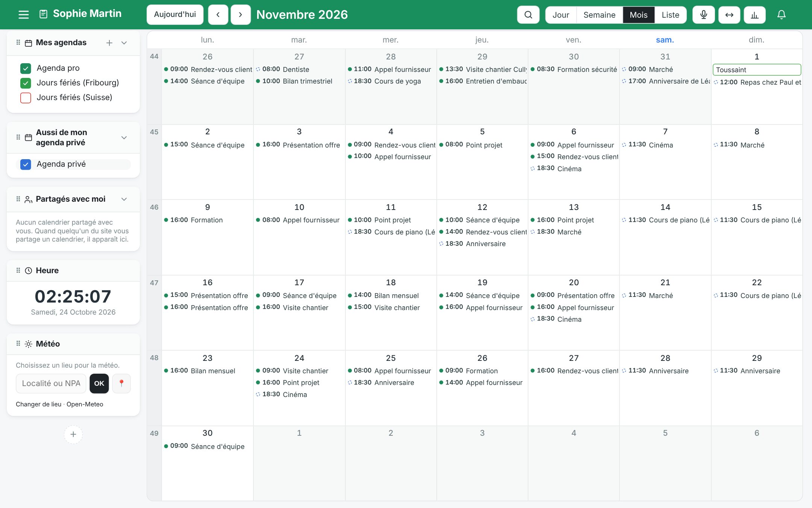The image size is (812, 508).
Task: Open 16:00 Présentation offre on November 3
Action: 299,144
